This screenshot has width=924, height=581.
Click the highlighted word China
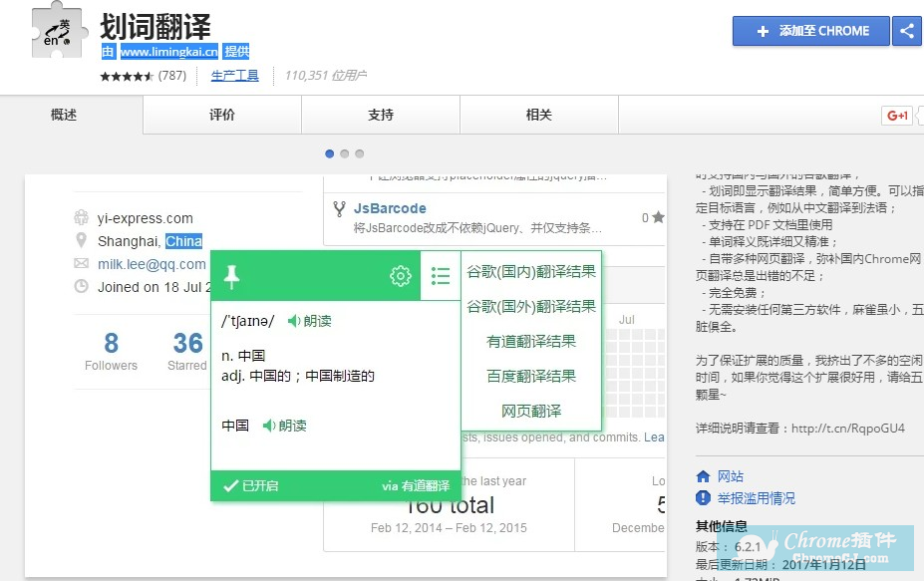tap(183, 241)
